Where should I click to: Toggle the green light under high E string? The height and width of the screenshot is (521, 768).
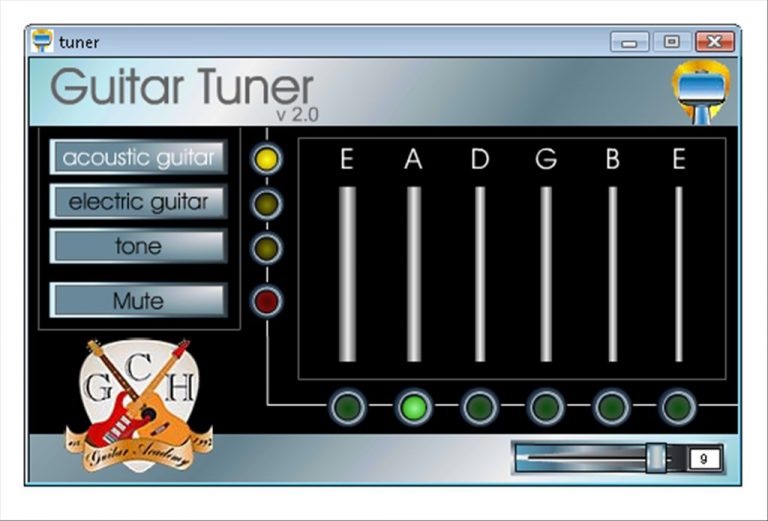pyautogui.click(x=678, y=406)
